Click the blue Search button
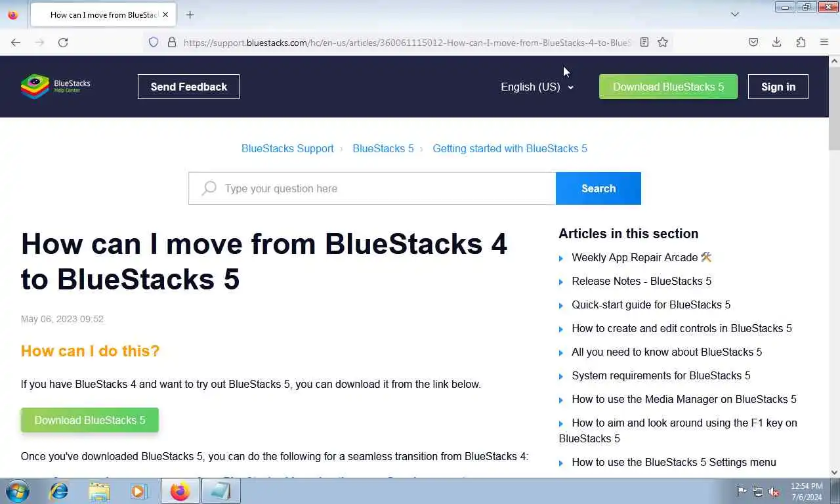This screenshot has height=504, width=840. 598,188
